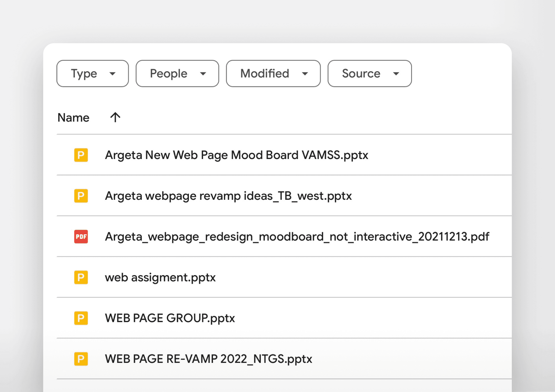This screenshot has height=392, width=555.
Task: Open the People filter dropdown
Action: coord(177,73)
